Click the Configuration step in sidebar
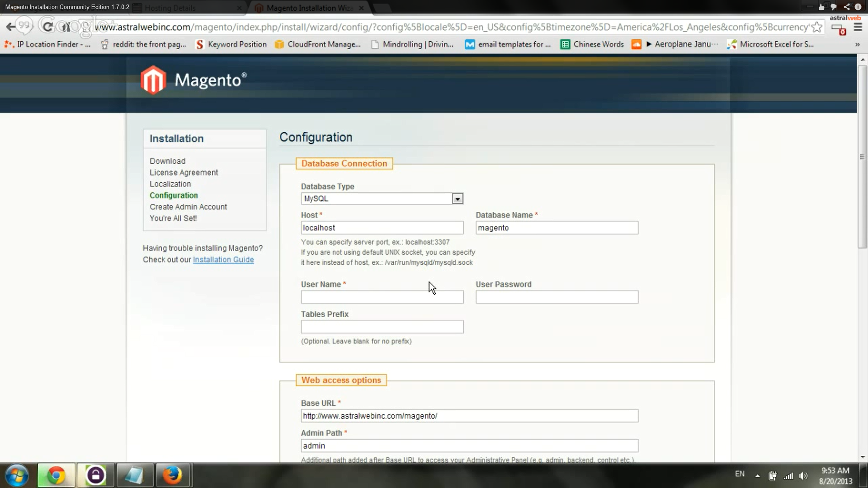Viewport: 868px width, 488px height. click(x=174, y=195)
